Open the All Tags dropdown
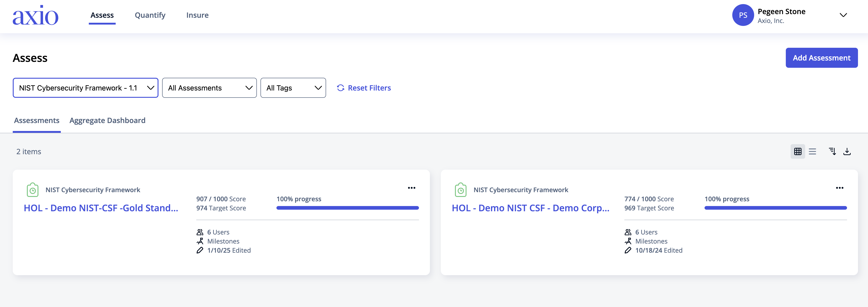The width and height of the screenshot is (868, 307). click(x=293, y=88)
